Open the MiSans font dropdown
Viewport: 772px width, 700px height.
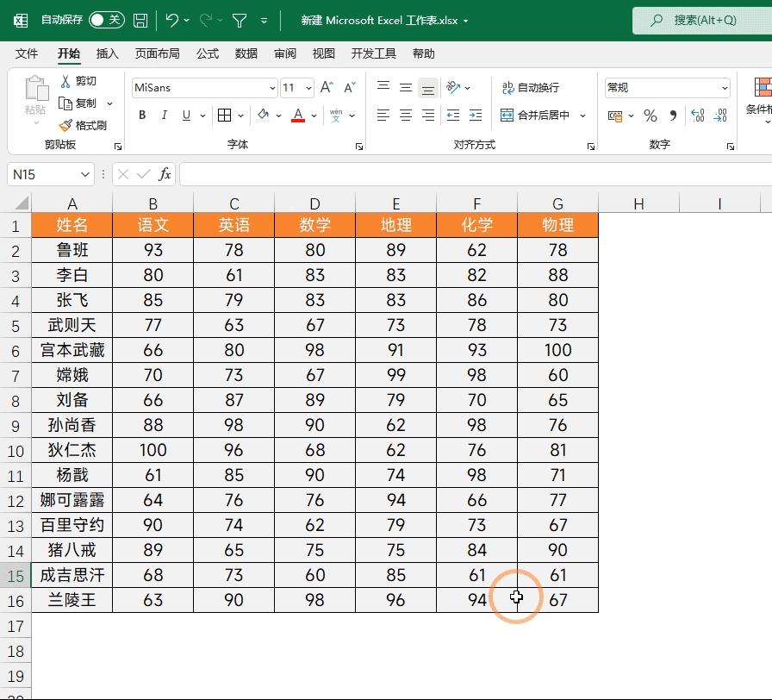(x=272, y=87)
